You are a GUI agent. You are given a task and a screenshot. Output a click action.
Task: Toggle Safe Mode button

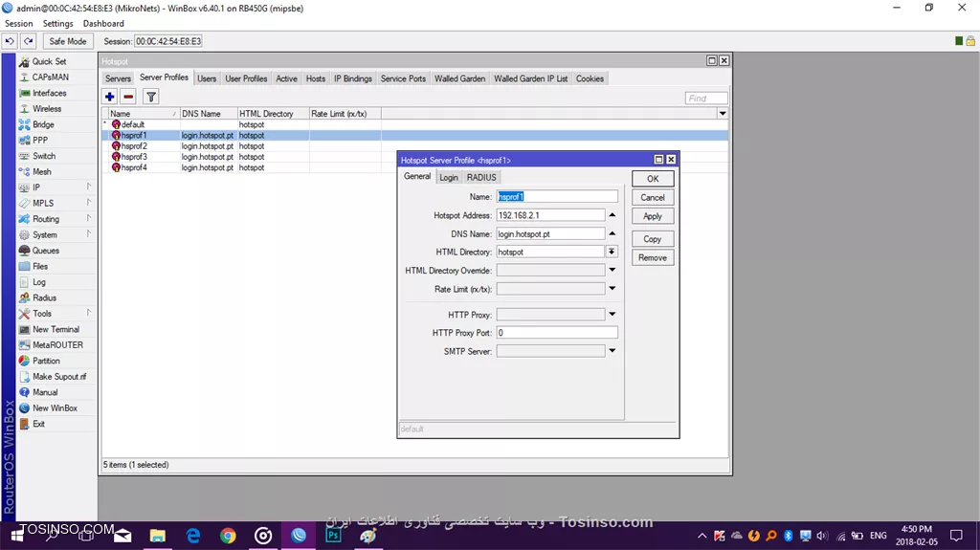[68, 41]
